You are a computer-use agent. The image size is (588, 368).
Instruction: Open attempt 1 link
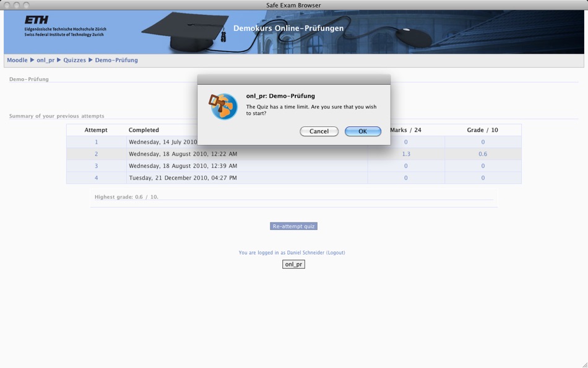coord(97,142)
